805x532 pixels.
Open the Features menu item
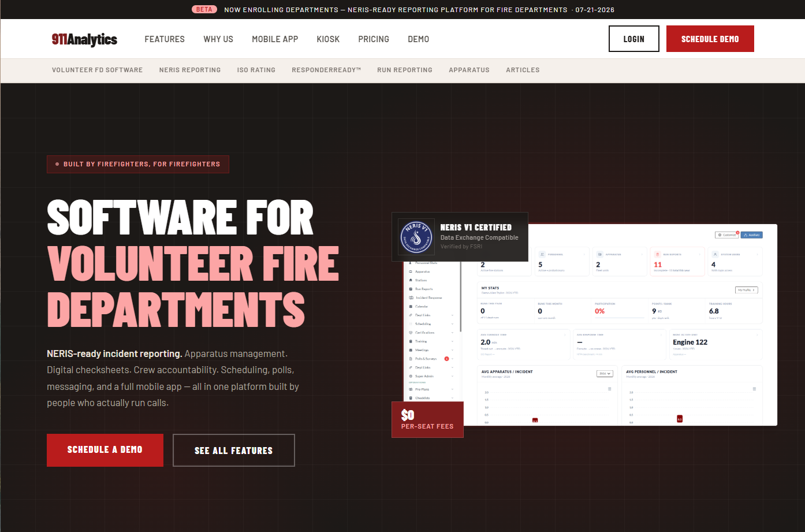pyautogui.click(x=165, y=39)
